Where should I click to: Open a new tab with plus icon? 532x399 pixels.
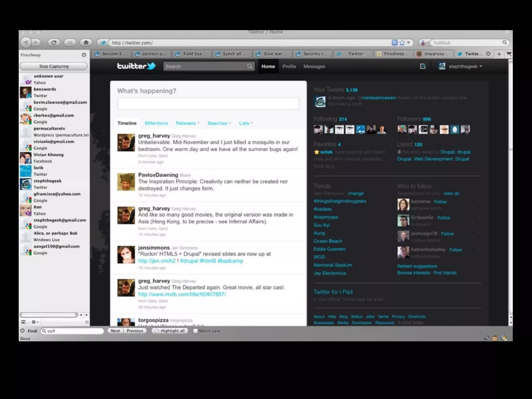tap(499, 54)
